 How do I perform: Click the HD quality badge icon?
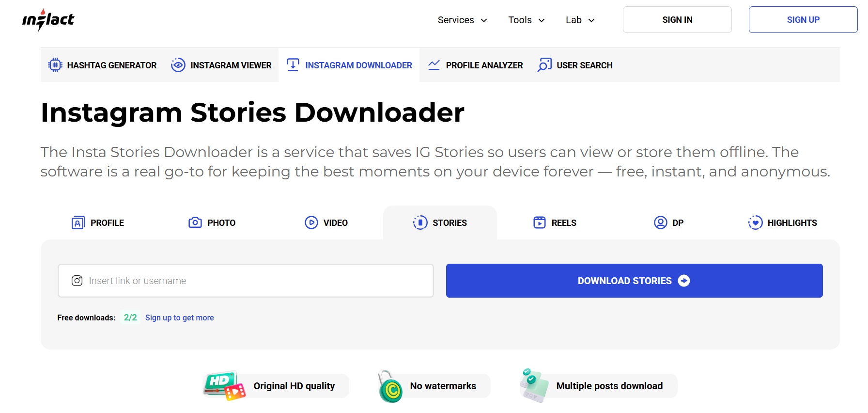tap(224, 386)
